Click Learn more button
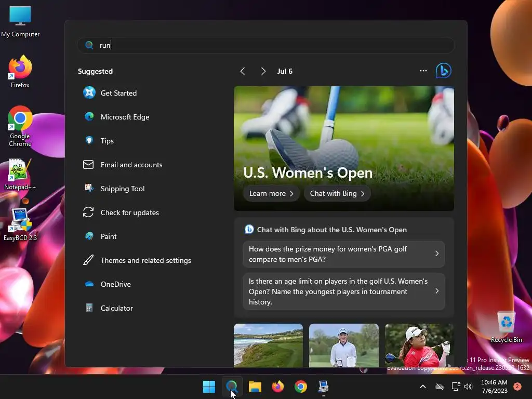532x399 pixels. tap(271, 193)
